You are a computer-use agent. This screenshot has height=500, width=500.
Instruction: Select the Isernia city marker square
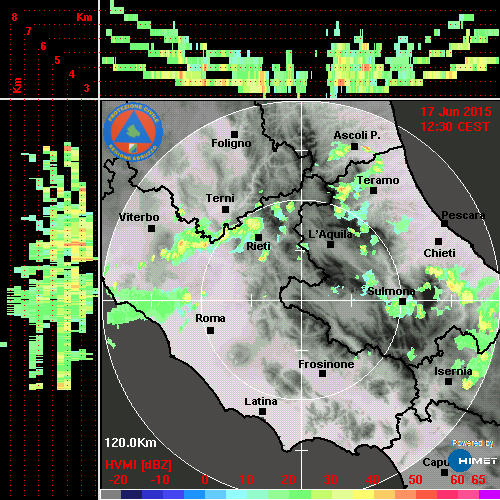coord(449,381)
